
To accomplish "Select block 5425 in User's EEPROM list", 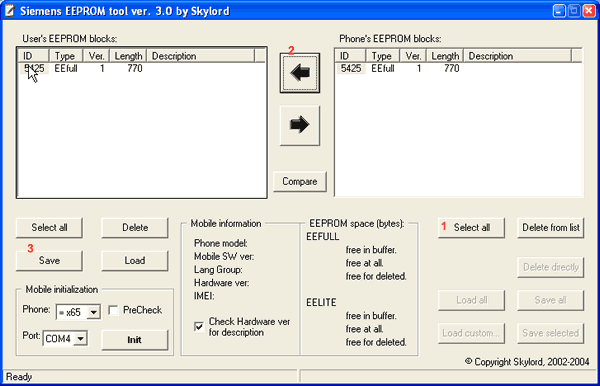I will [x=142, y=68].
